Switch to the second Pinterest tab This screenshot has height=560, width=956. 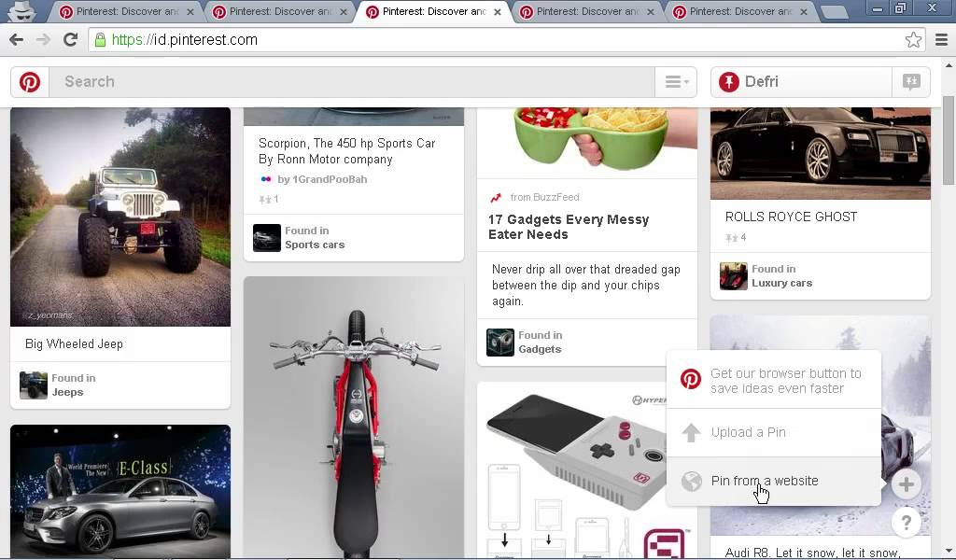(x=280, y=11)
